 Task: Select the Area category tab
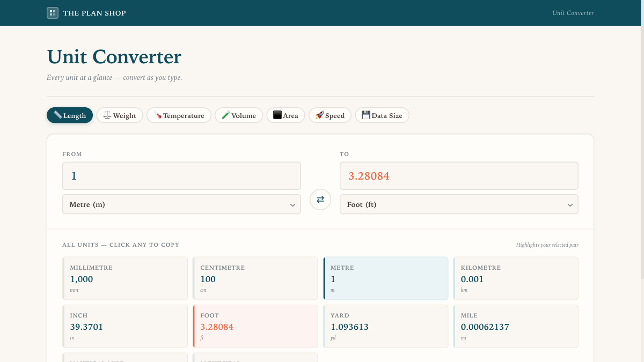coord(286,115)
